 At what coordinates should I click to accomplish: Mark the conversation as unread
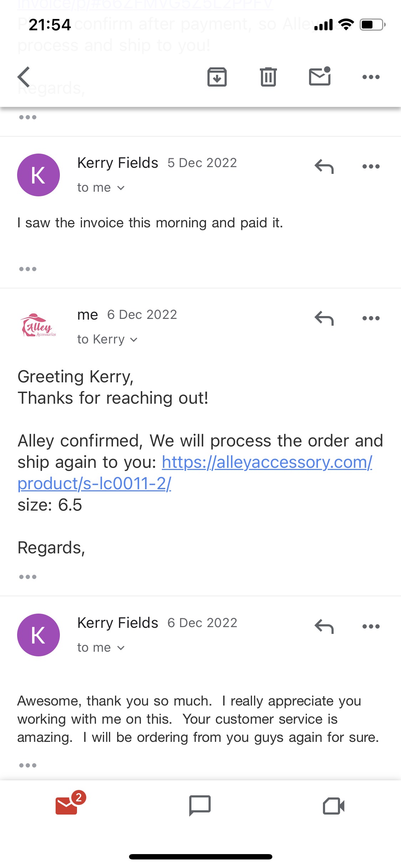tap(320, 77)
